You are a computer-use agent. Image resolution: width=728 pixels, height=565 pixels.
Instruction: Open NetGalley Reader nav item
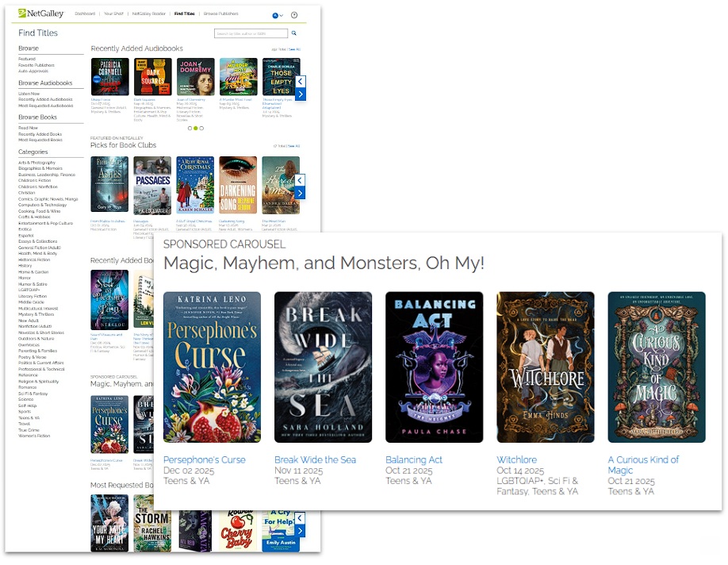(x=149, y=14)
